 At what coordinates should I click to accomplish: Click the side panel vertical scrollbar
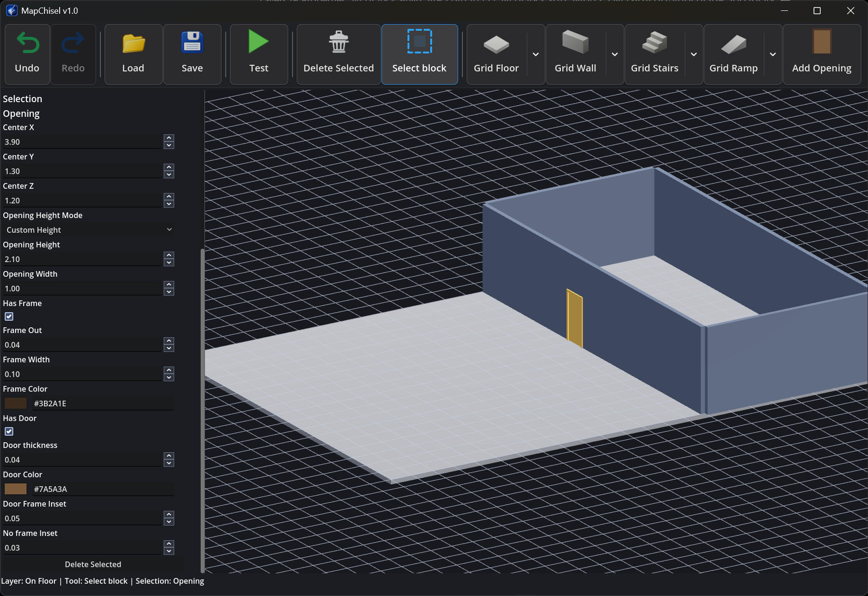(203, 411)
